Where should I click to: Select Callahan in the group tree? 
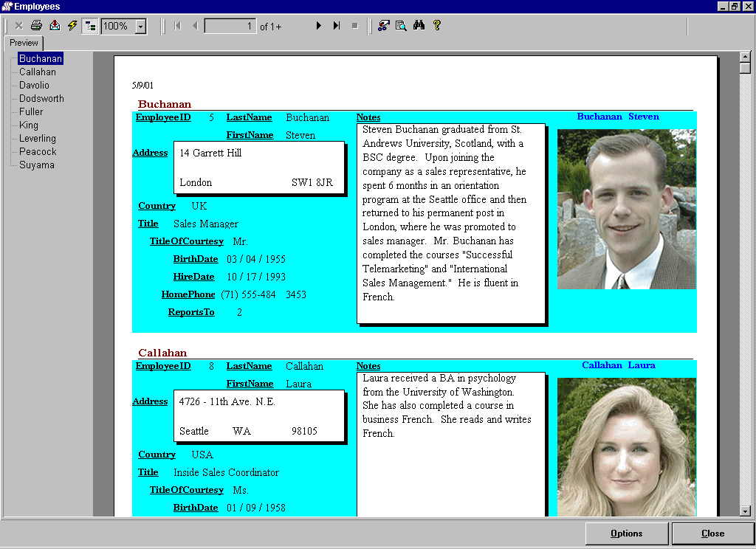point(38,72)
